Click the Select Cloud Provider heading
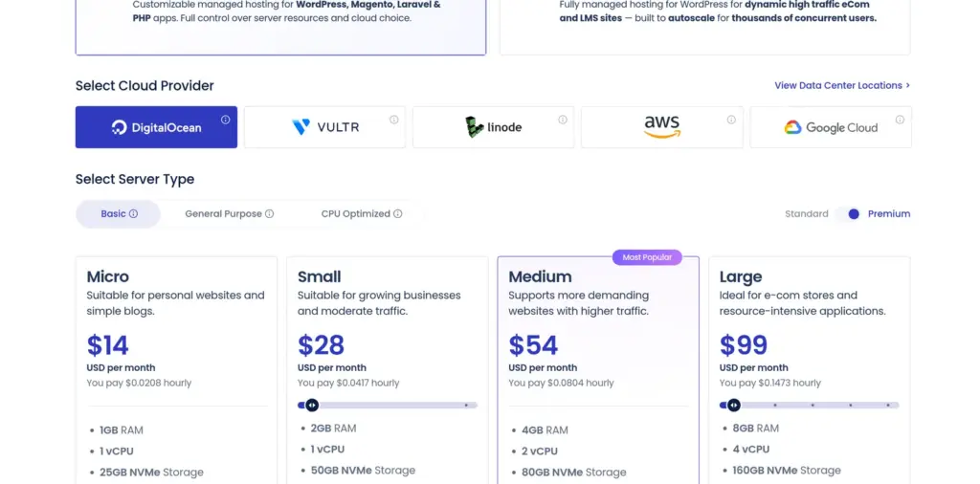This screenshot has width=980, height=484. click(x=145, y=85)
